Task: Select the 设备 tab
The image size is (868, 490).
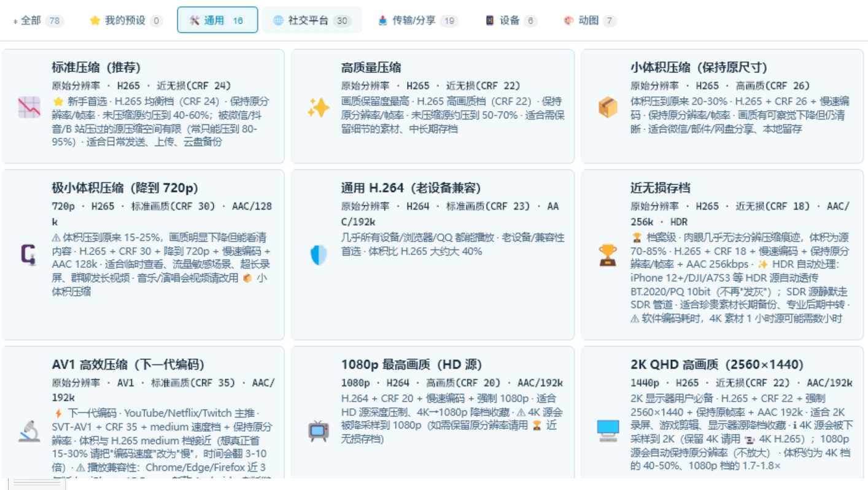Action: [511, 20]
